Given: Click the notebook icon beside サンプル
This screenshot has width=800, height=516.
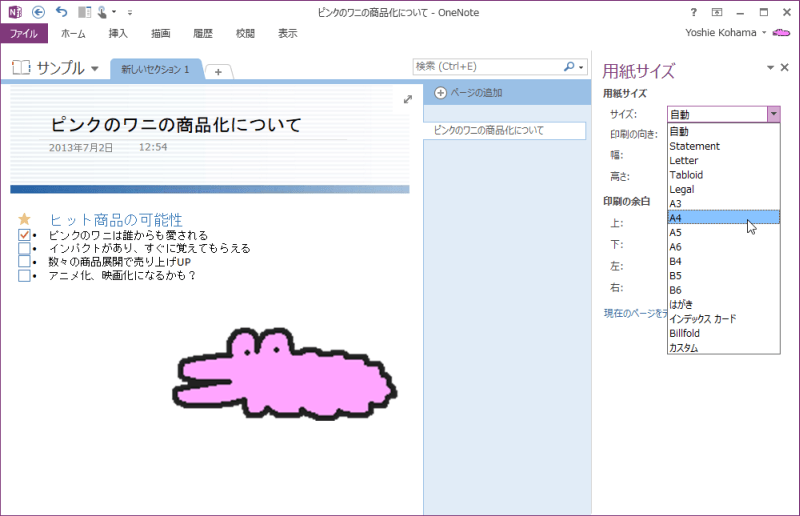Looking at the screenshot, I should (21, 67).
